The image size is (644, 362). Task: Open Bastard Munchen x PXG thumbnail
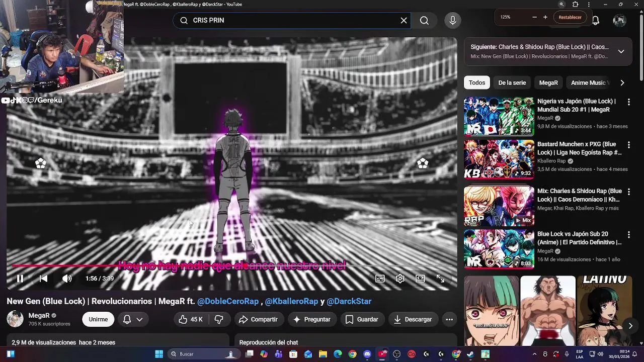pos(499,159)
